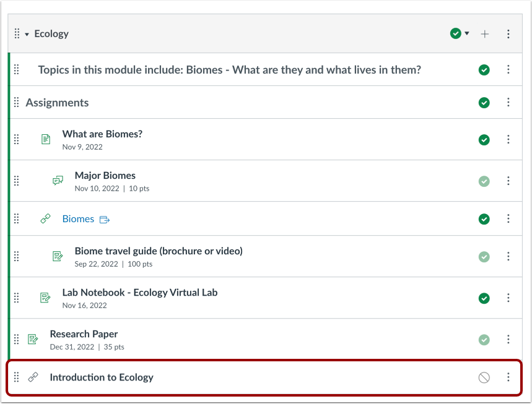This screenshot has width=532, height=404.
Task: Open the Ecology module options kebab menu
Action: coord(508,34)
